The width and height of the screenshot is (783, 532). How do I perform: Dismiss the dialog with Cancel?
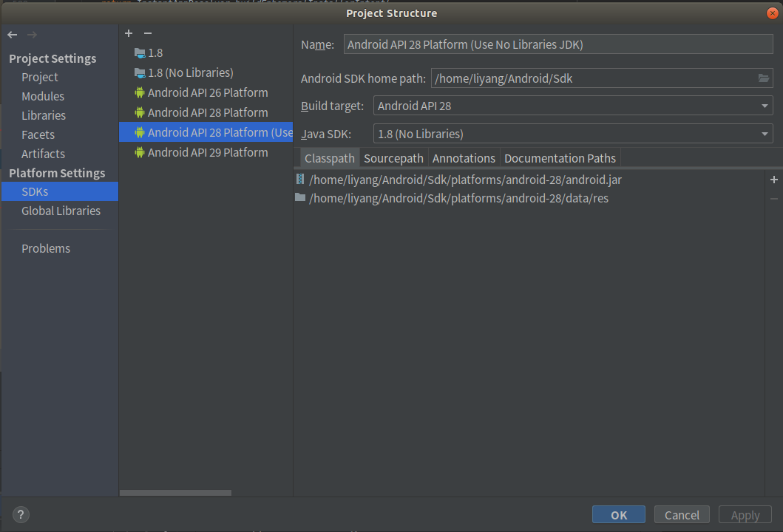(x=681, y=514)
